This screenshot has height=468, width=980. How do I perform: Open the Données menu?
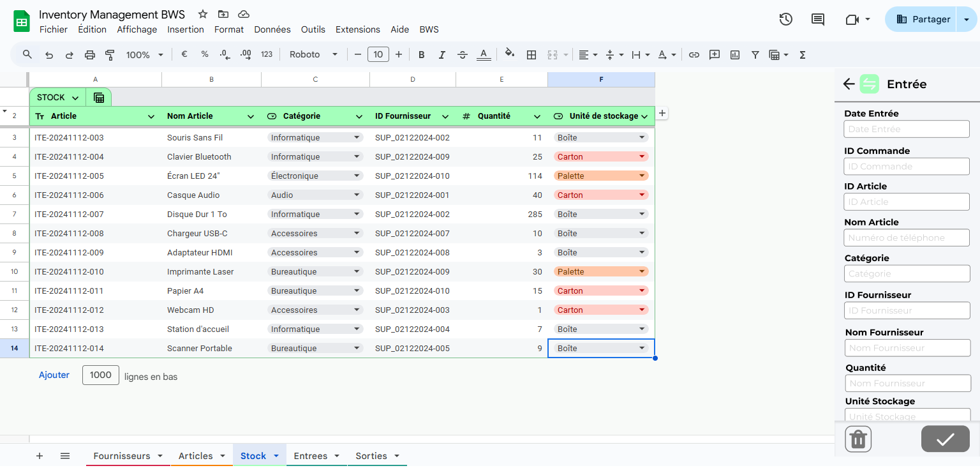coord(272,29)
